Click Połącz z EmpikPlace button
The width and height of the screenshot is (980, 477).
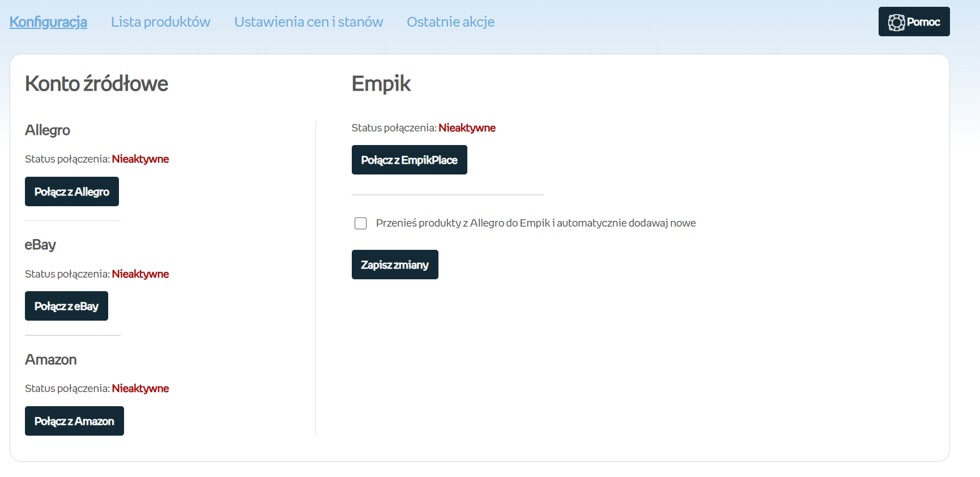click(409, 160)
